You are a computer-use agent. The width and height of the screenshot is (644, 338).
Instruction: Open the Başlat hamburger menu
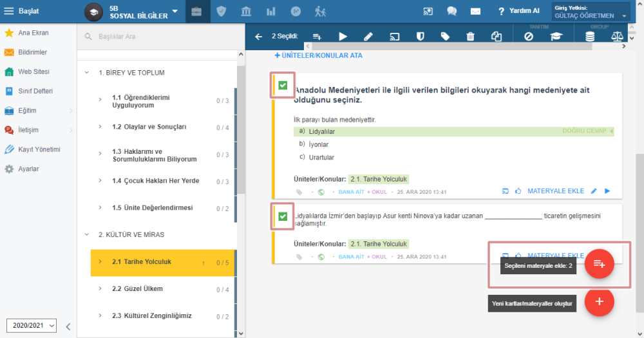click(x=8, y=11)
